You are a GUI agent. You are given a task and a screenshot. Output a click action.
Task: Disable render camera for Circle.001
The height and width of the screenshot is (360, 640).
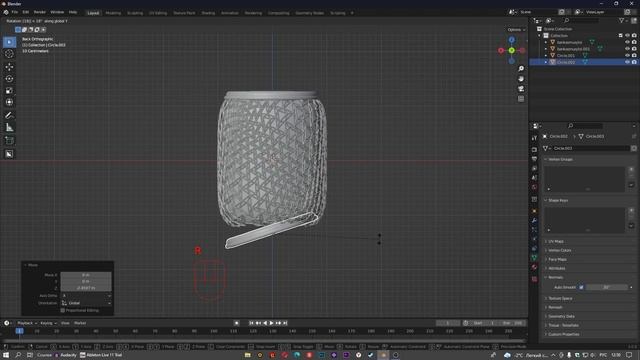634,56
